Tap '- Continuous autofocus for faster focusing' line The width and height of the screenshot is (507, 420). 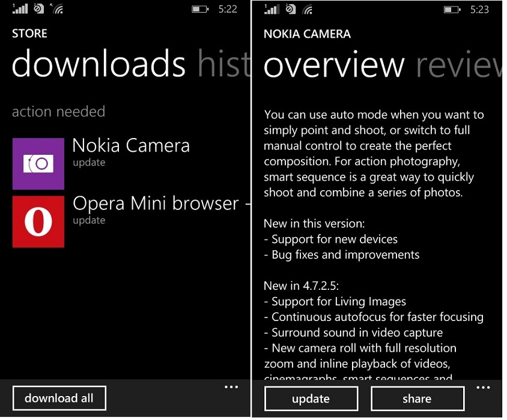pyautogui.click(x=374, y=317)
